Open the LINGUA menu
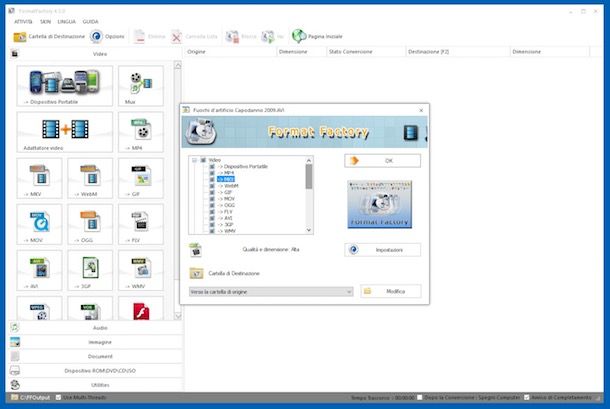Viewport: 610px width, 409px height. tap(67, 22)
